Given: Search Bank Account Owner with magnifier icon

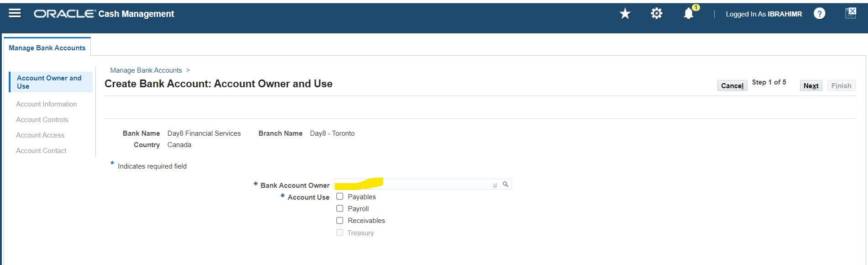Looking at the screenshot, I should 506,184.
